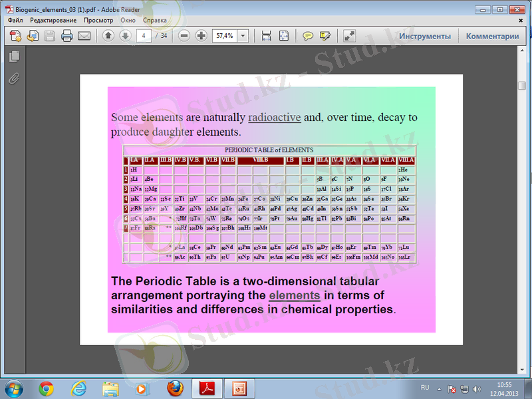Image resolution: width=532 pixels, height=399 pixels.
Task: Follow the 'radioactive' hyperlink
Action: point(274,118)
